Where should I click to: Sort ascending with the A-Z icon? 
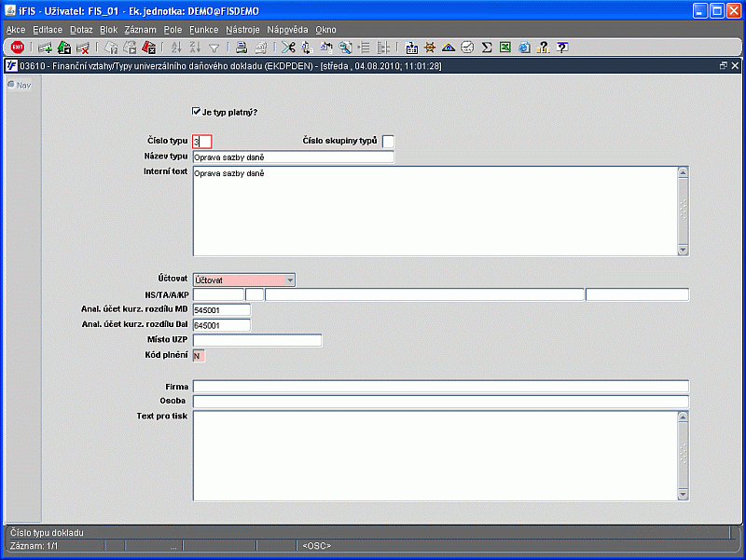coord(176,48)
